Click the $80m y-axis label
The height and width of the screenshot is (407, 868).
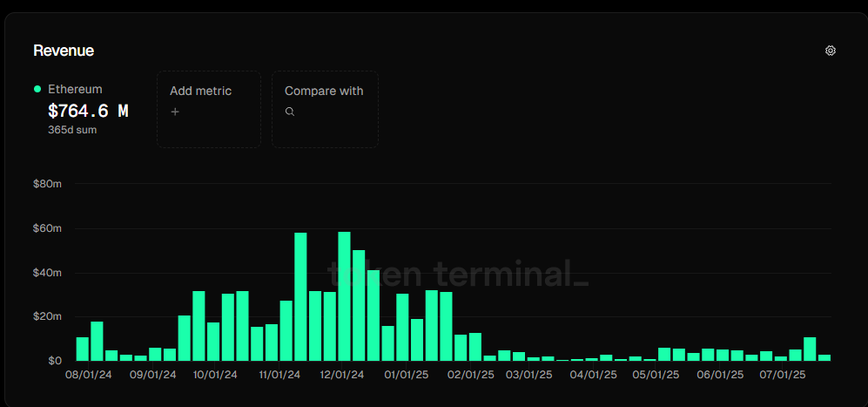pos(47,184)
